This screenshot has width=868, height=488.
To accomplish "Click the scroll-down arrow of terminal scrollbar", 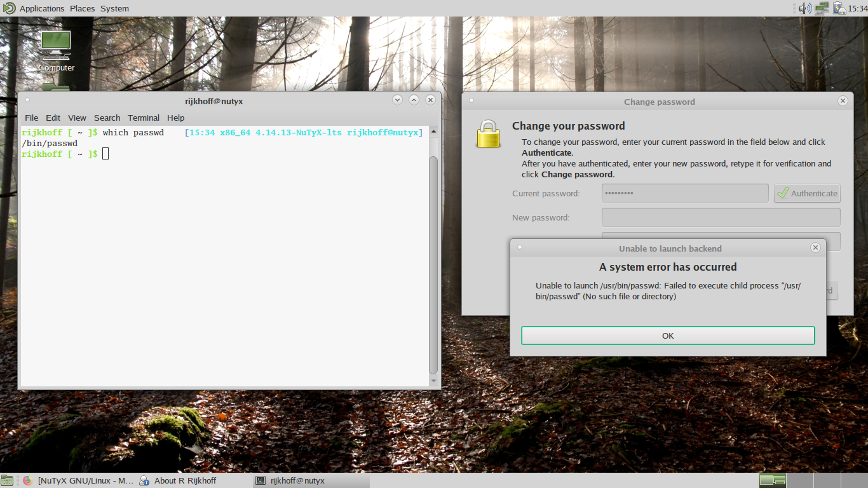I will [434, 381].
